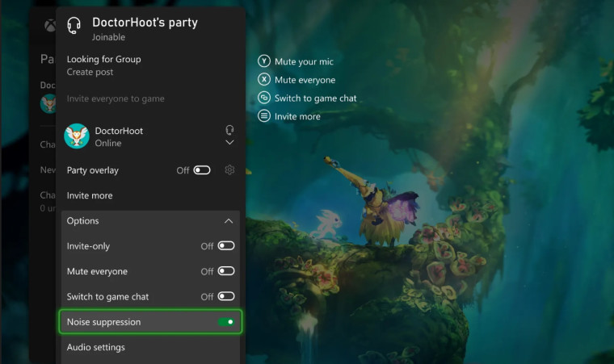Toggle Mute everyone switch in Options list

pyautogui.click(x=226, y=271)
